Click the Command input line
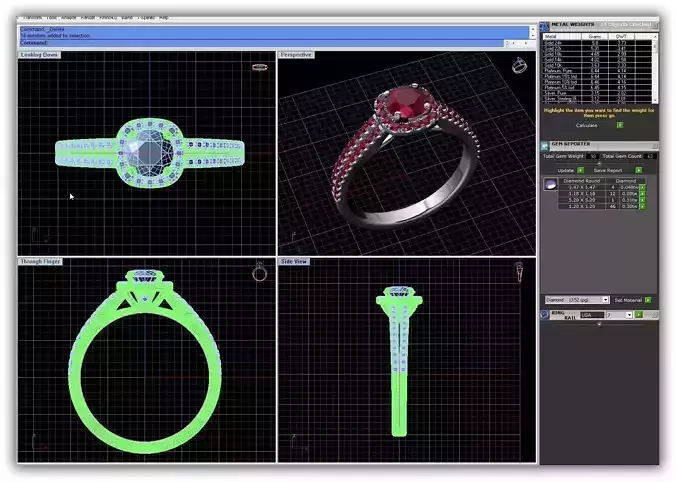 (x=261, y=43)
